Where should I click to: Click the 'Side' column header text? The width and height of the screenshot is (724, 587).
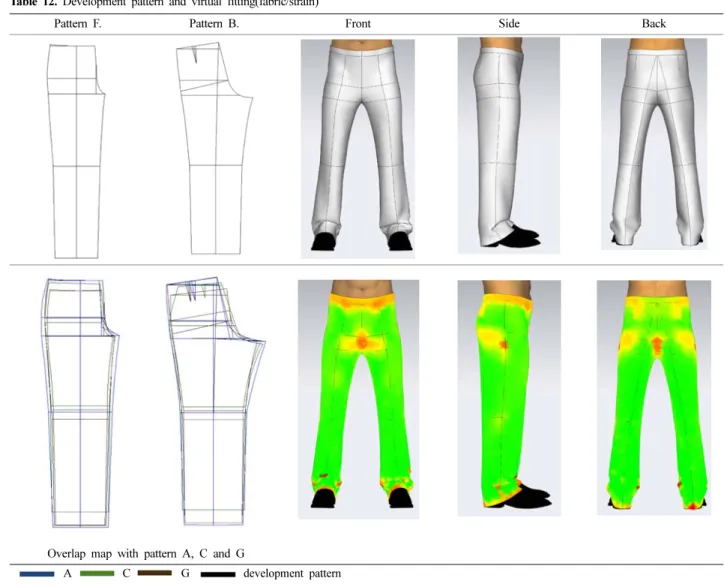(x=509, y=24)
